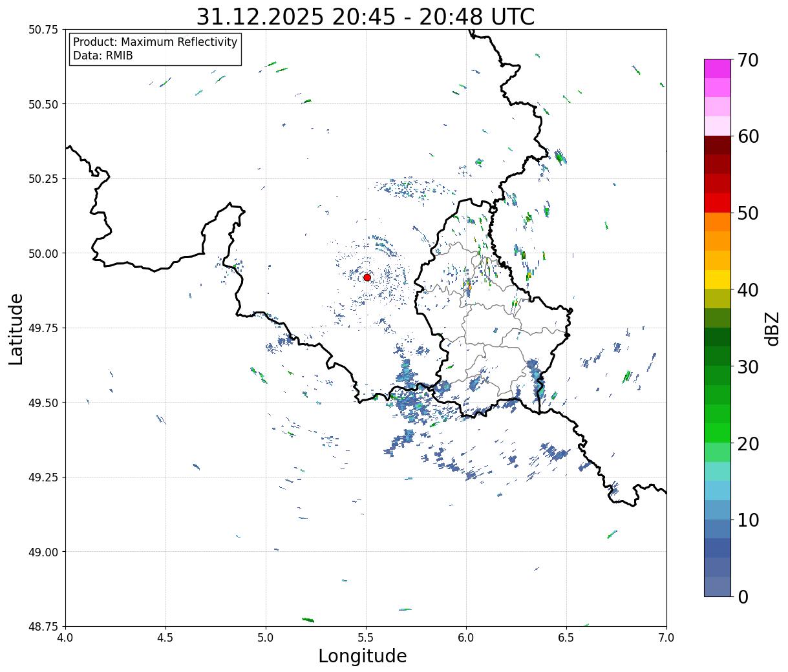Click the colorbar tick label 60
Screen dimensions: 788x672
coord(748,136)
